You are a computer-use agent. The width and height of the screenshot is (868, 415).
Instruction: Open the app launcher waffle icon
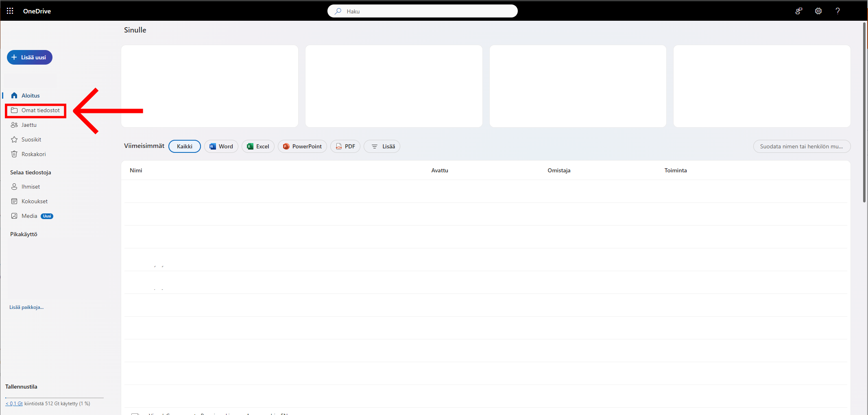click(x=10, y=11)
